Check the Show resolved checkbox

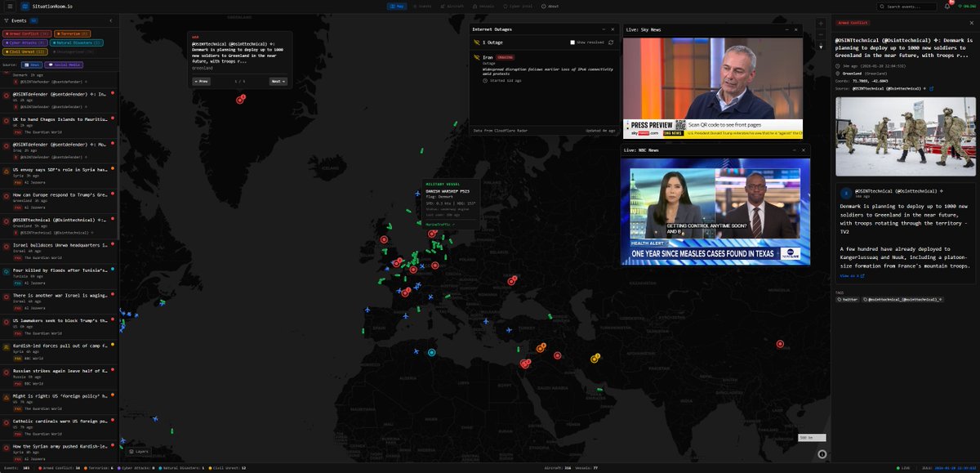coord(572,42)
